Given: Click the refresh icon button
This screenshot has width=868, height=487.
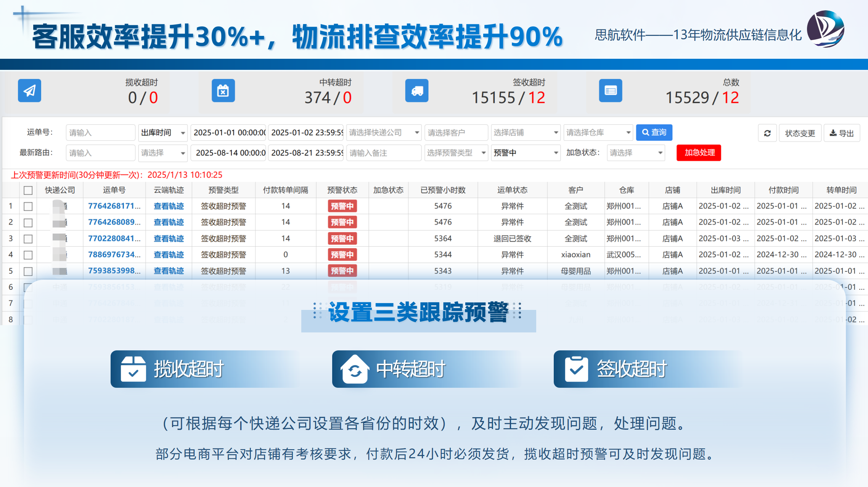Looking at the screenshot, I should pyautogui.click(x=767, y=133).
